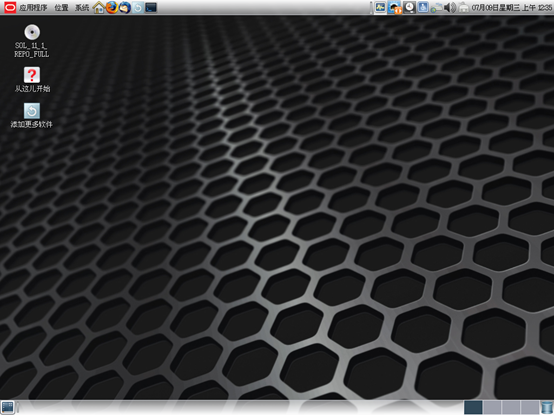
Task: Open the Update Manager panel launcher
Action: click(138, 7)
